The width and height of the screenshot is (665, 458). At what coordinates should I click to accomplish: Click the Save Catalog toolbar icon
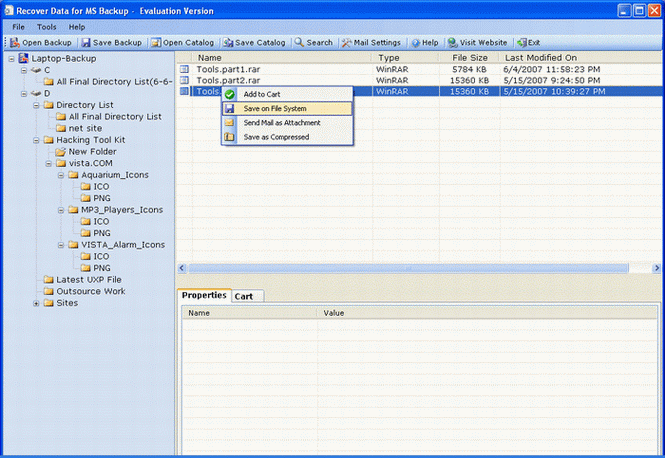229,43
